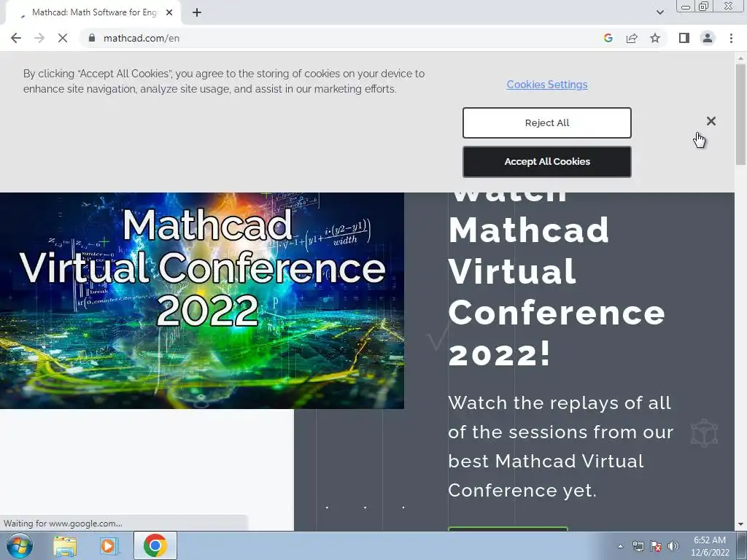The width and height of the screenshot is (747, 560).
Task: Open the Chrome three-dot menu
Action: (x=731, y=38)
